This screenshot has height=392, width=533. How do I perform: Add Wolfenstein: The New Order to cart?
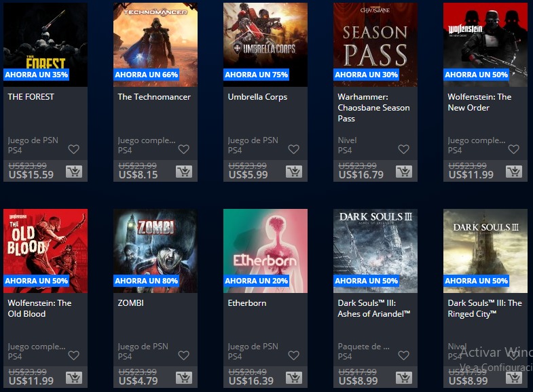514,172
